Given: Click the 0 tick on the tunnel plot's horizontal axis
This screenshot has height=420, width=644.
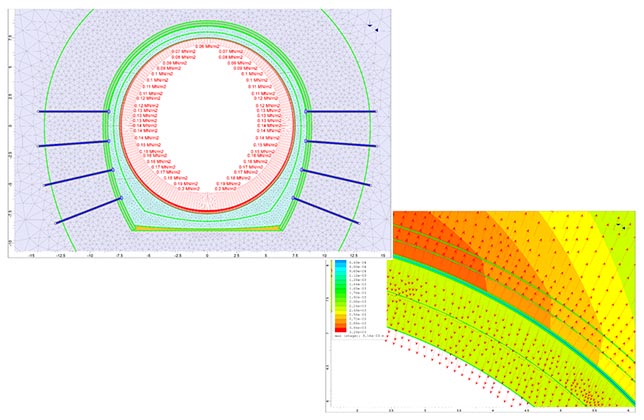Looking at the screenshot, I should [207, 255].
